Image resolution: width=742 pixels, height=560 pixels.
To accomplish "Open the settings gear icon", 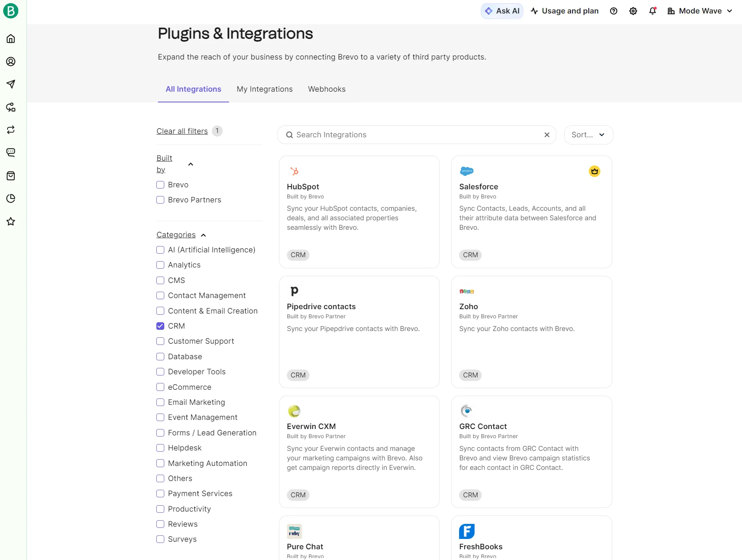I will click(633, 11).
